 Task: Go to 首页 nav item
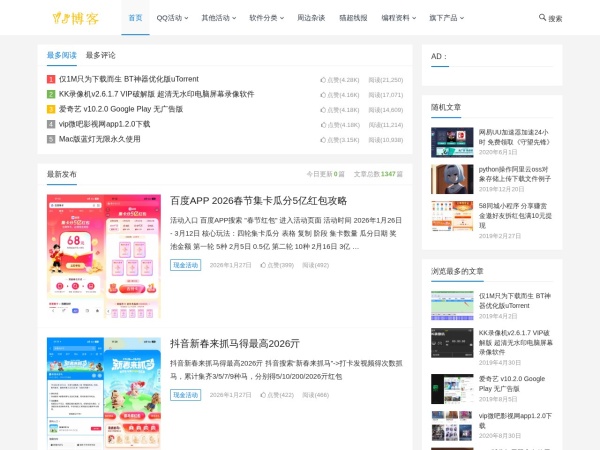pyautogui.click(x=135, y=18)
